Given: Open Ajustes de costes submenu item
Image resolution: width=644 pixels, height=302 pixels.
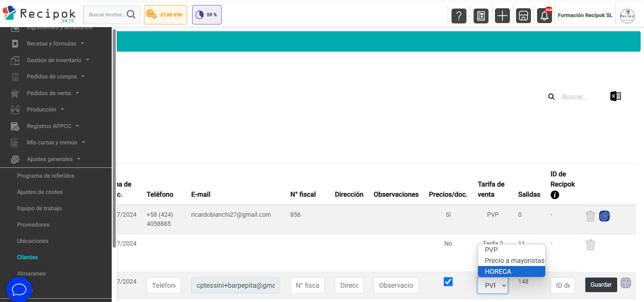Looking at the screenshot, I should click(x=40, y=192).
